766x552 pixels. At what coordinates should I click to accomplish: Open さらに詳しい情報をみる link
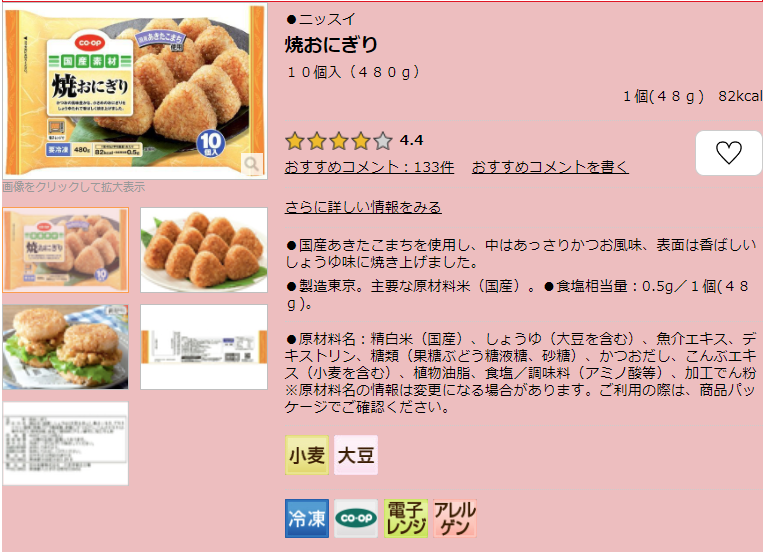(x=363, y=207)
